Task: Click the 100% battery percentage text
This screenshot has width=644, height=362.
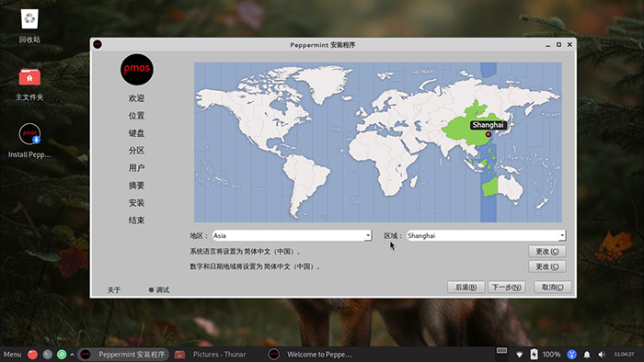Action: (x=551, y=355)
